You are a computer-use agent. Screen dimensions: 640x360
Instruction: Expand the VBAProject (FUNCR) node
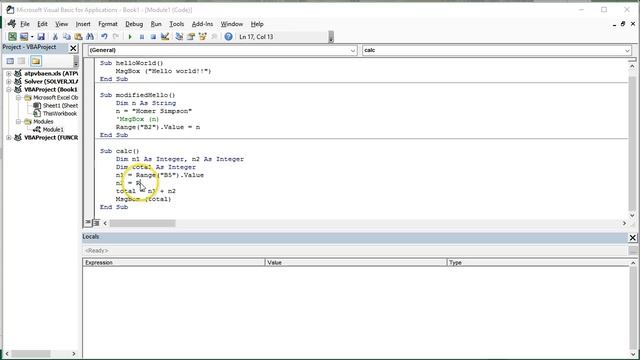click(9, 138)
